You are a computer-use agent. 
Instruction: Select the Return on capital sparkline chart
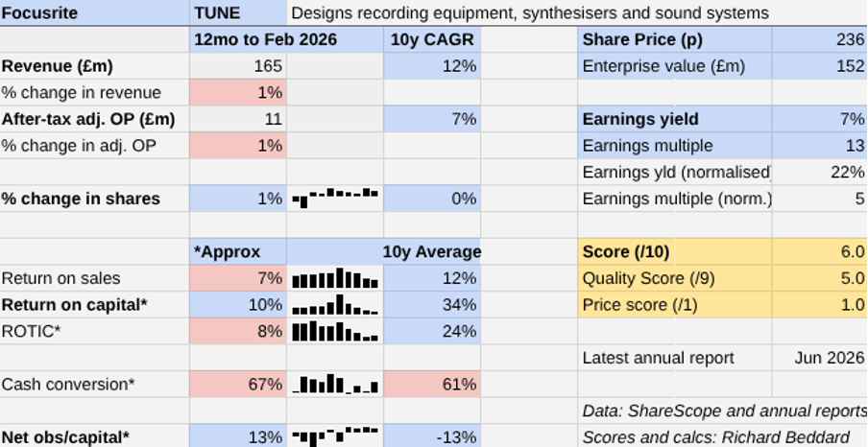335,305
